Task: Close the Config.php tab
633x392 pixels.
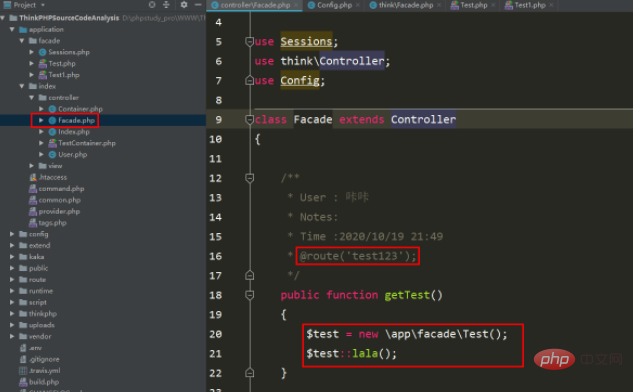Action: pos(358,5)
